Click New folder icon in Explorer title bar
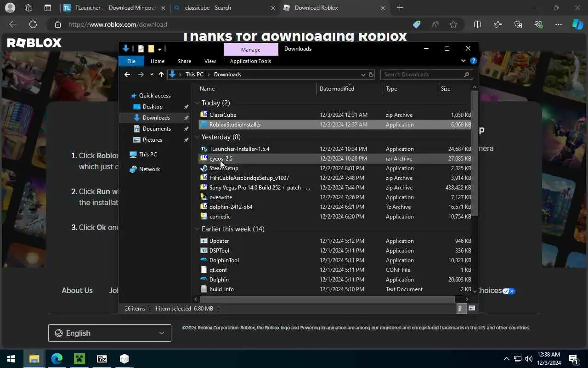 [151, 49]
